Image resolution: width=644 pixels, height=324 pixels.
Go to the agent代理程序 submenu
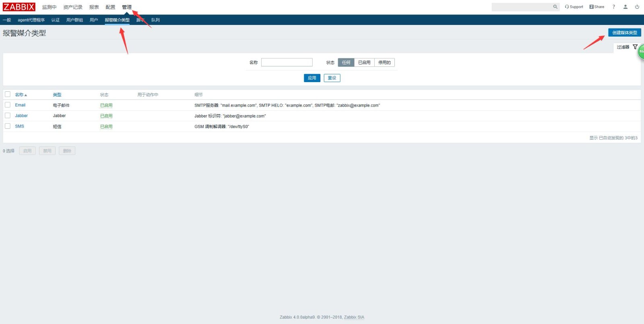click(31, 20)
